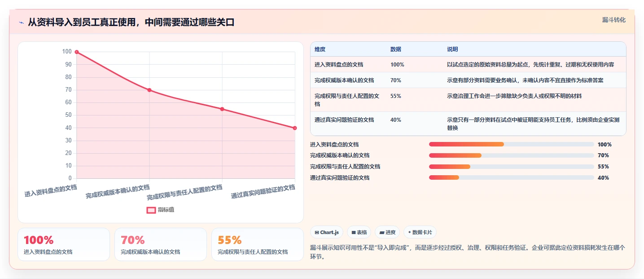
Task: Click progress list label 完成权限与责任人配置的文档
Action: pos(345,167)
